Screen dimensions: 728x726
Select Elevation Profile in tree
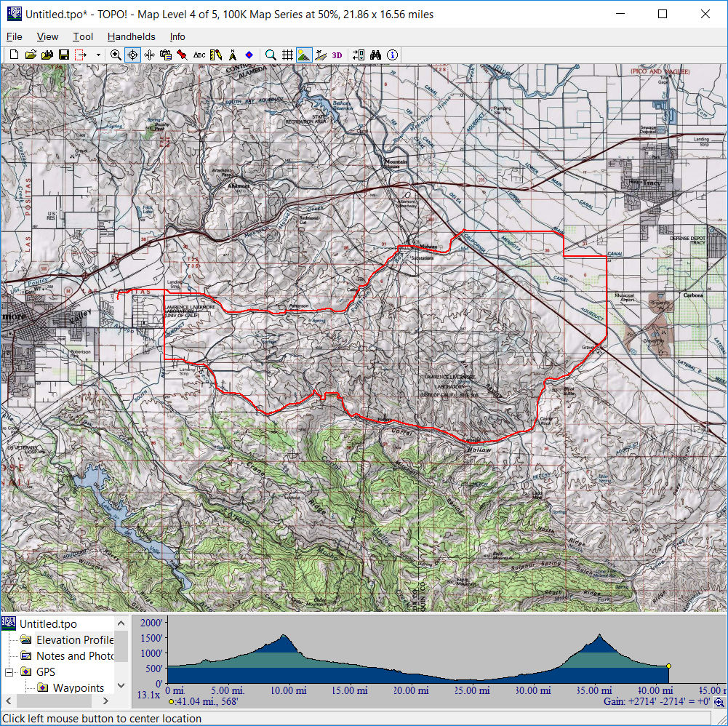(74, 640)
